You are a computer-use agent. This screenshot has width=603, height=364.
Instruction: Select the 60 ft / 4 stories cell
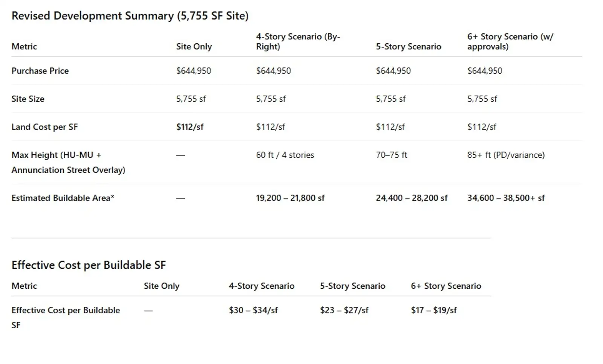point(285,155)
